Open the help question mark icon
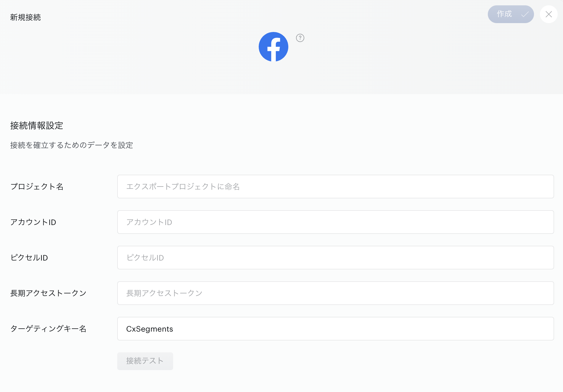This screenshot has width=563, height=392. pos(300,38)
